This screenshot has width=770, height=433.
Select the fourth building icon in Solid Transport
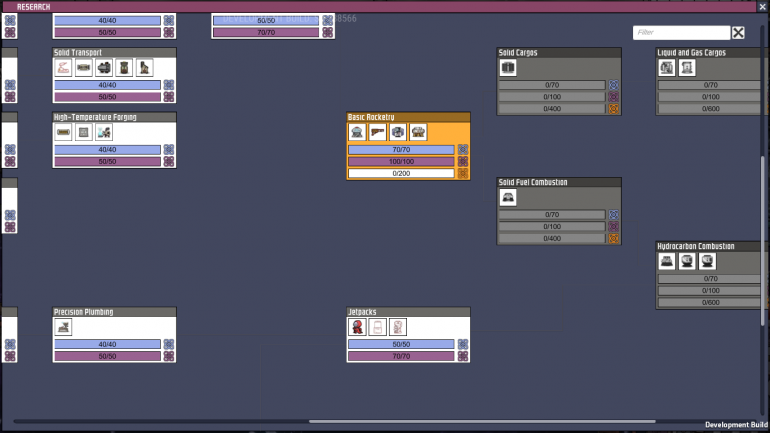click(x=124, y=68)
